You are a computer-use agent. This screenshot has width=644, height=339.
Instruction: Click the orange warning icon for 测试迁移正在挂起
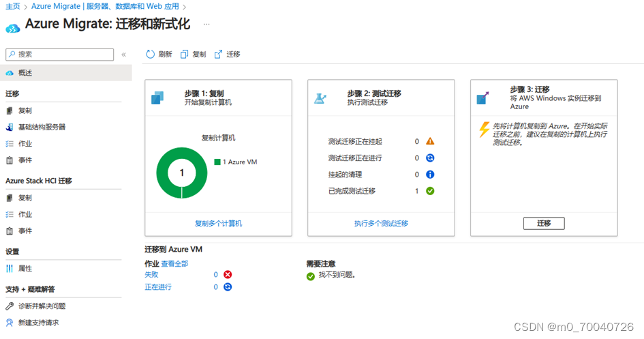coord(430,141)
